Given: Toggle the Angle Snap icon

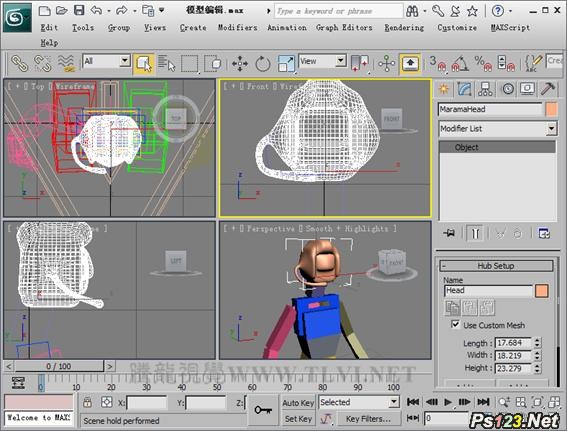Looking at the screenshot, I should coord(460,64).
